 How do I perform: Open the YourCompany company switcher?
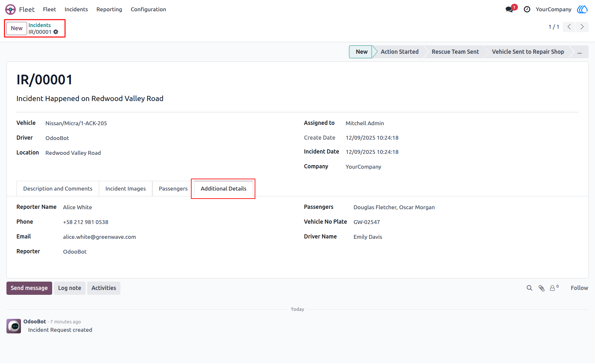(x=553, y=9)
